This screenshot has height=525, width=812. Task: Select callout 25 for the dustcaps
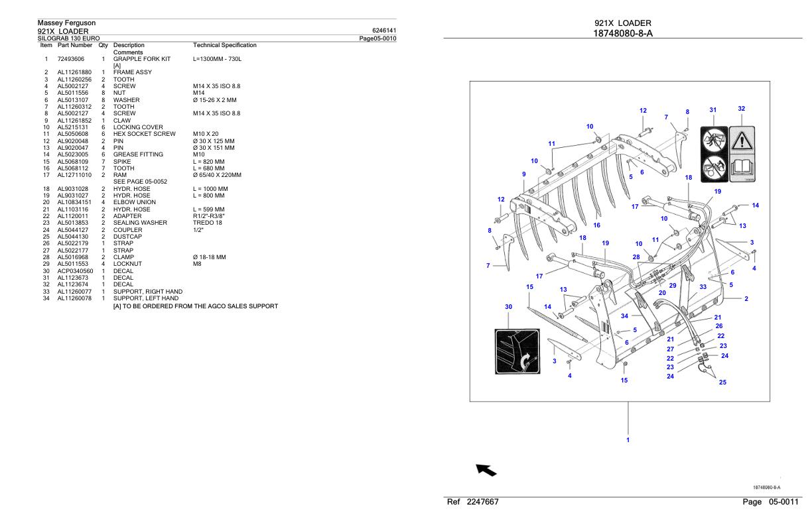click(722, 382)
